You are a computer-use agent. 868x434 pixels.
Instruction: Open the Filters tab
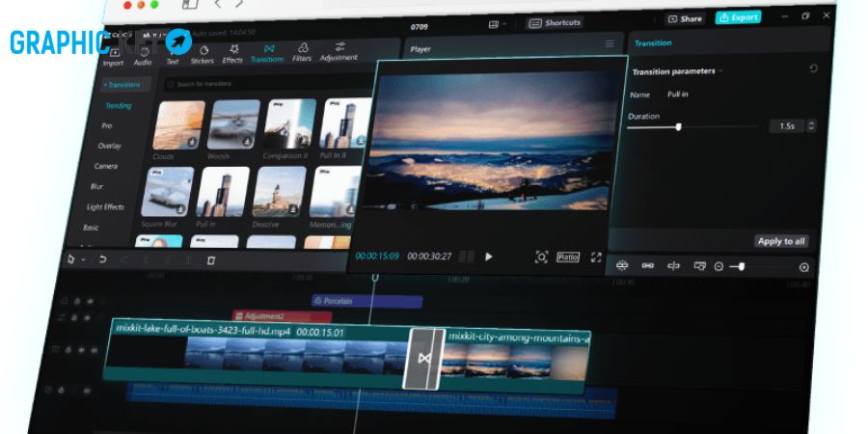pyautogui.click(x=302, y=53)
